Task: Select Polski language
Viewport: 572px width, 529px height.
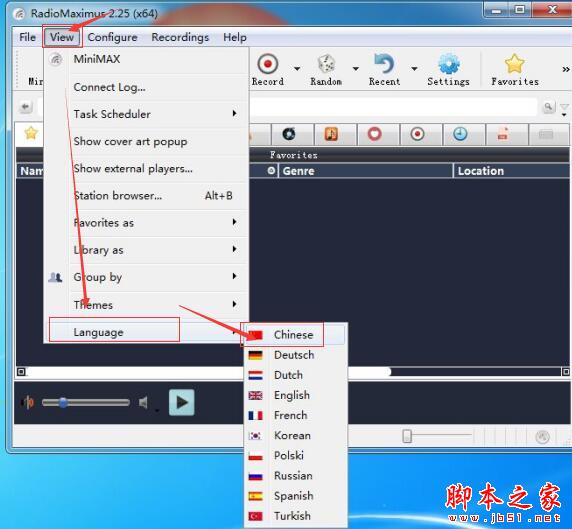Action: pyautogui.click(x=295, y=455)
